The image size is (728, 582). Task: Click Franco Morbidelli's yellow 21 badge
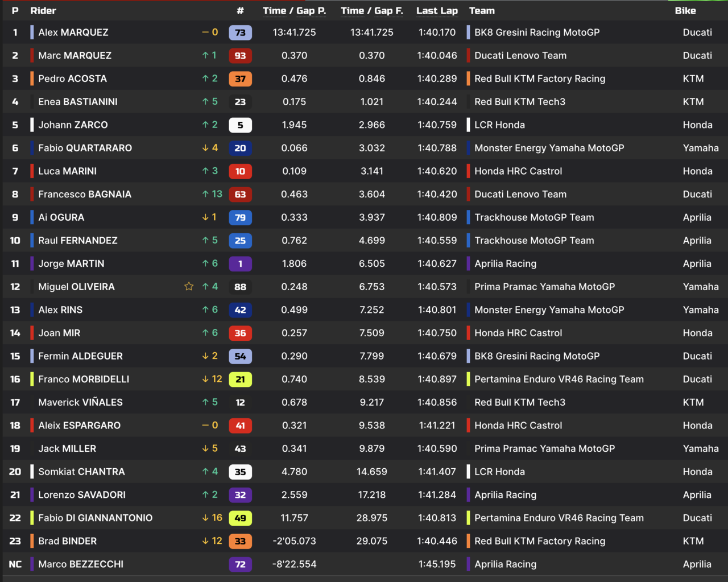[240, 379]
